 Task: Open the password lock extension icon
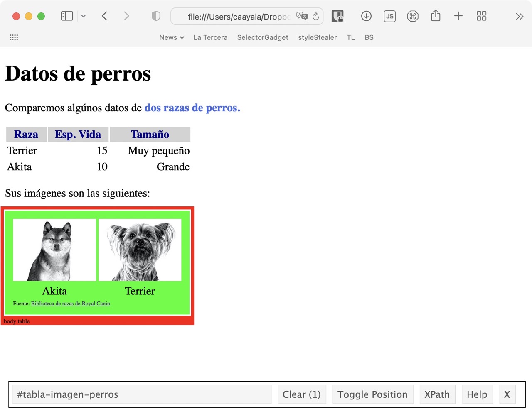(x=337, y=16)
